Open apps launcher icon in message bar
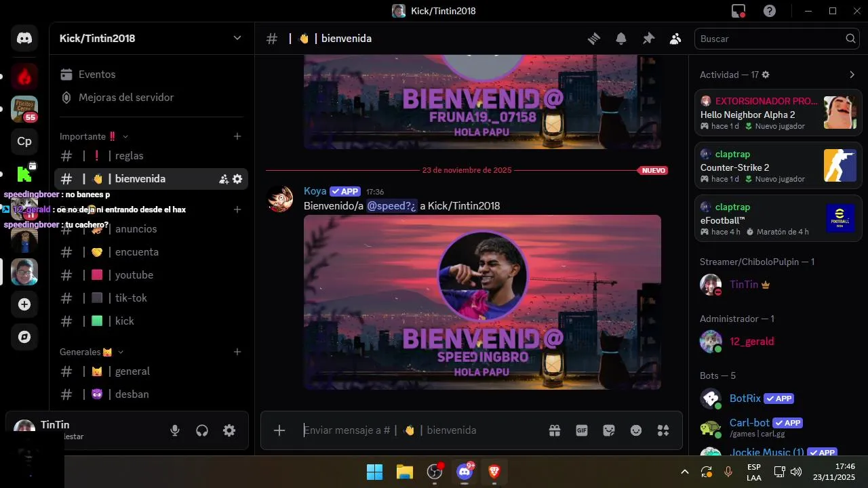The width and height of the screenshot is (868, 488). tap(663, 430)
